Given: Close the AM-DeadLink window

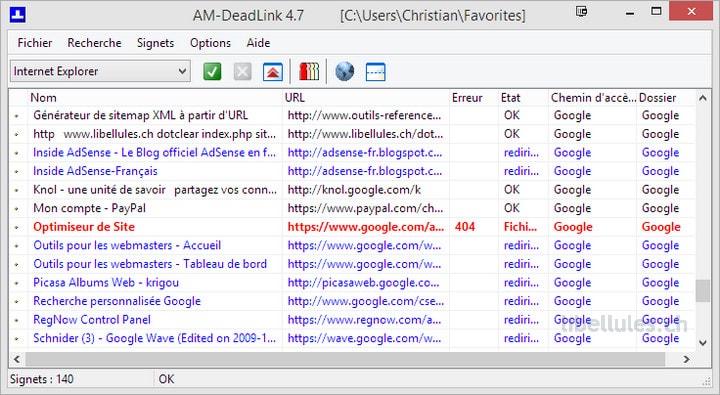Looking at the screenshot, I should coord(692,11).
